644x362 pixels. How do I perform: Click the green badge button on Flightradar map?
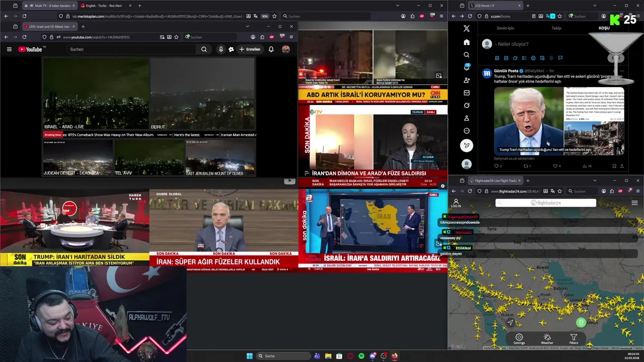click(x=581, y=322)
